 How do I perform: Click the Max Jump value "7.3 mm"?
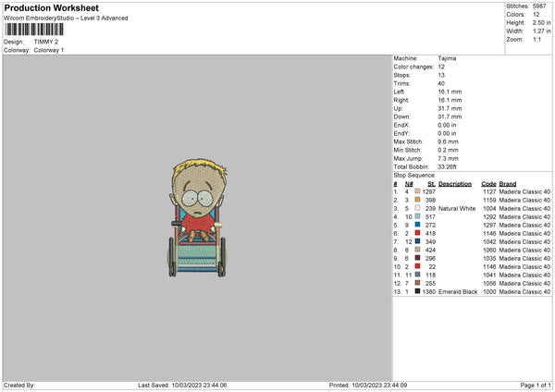[448, 158]
